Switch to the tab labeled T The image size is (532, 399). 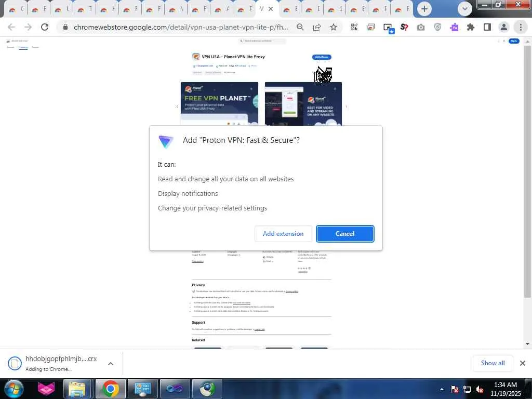point(84,9)
